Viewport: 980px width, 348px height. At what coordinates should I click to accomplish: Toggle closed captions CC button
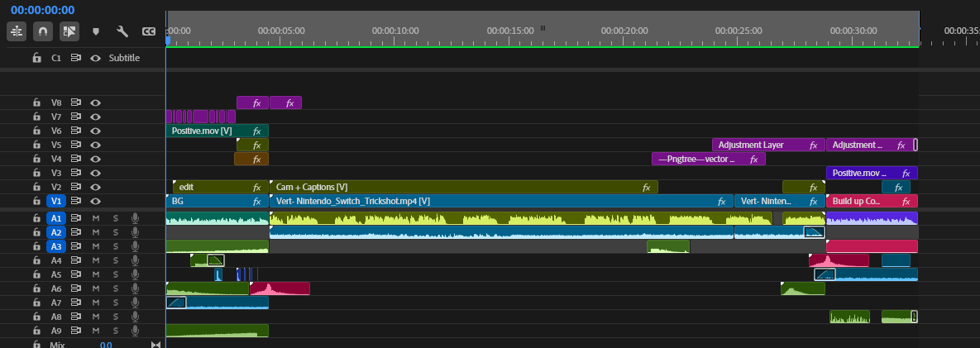[x=149, y=31]
